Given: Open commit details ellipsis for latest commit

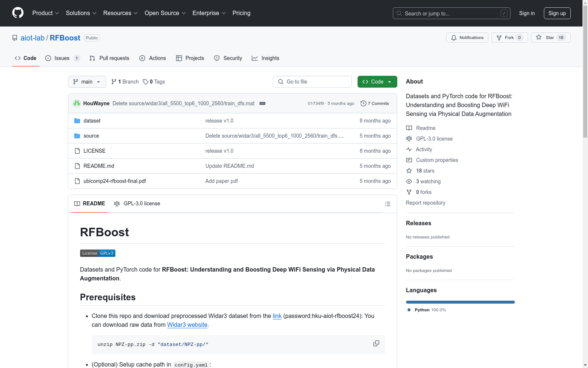Looking at the screenshot, I should pyautogui.click(x=262, y=103).
